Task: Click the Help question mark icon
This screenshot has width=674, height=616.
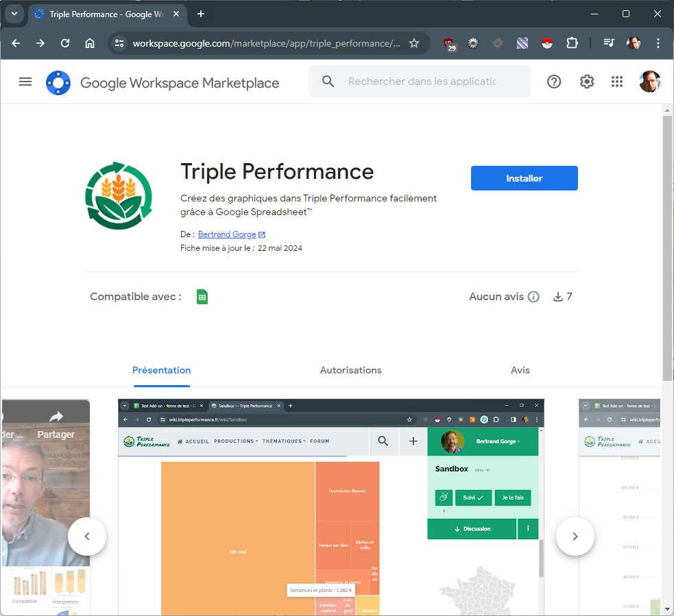Action: tap(554, 82)
